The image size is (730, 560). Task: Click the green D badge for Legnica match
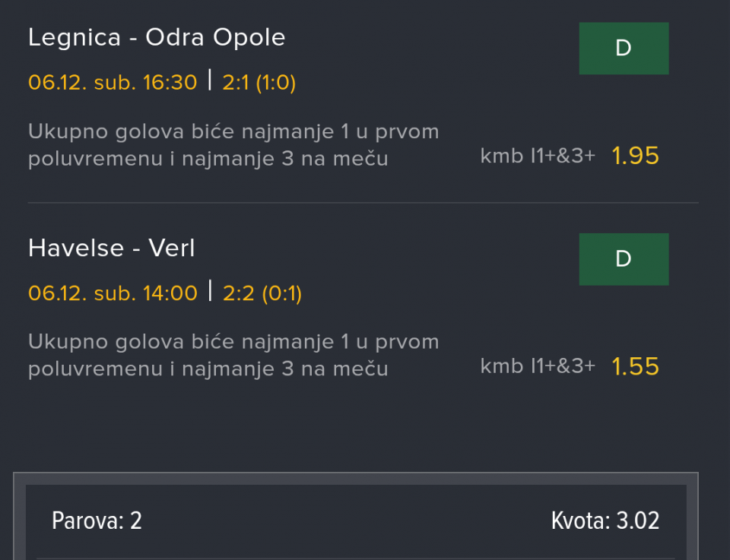(x=624, y=49)
